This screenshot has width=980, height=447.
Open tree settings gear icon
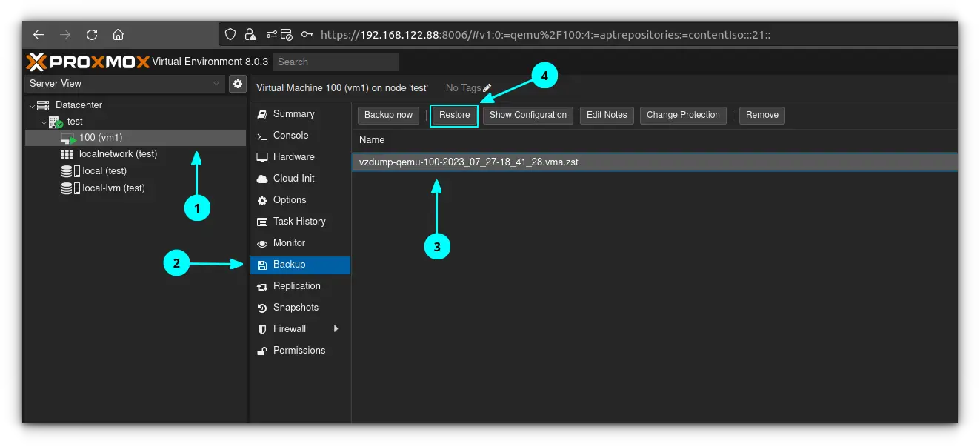tap(237, 84)
